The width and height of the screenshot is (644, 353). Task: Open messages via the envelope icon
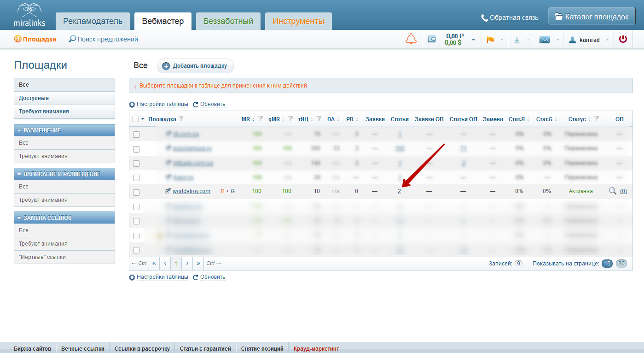[x=545, y=40]
